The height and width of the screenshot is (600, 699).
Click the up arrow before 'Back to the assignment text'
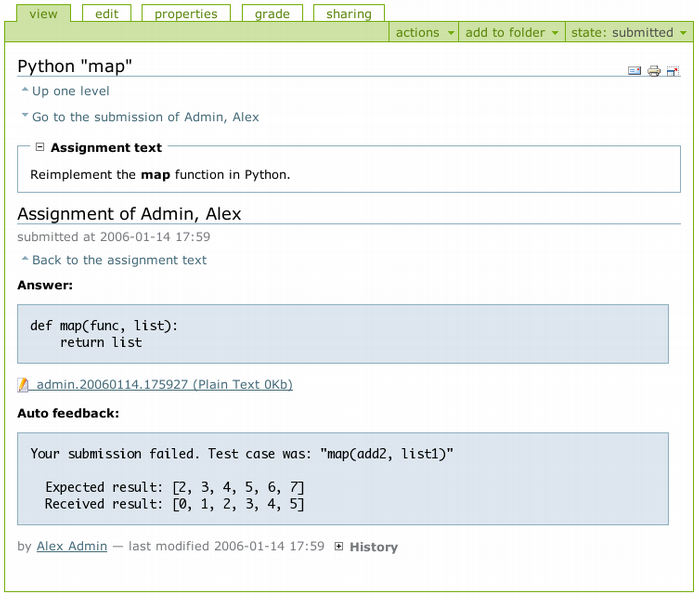[x=25, y=260]
